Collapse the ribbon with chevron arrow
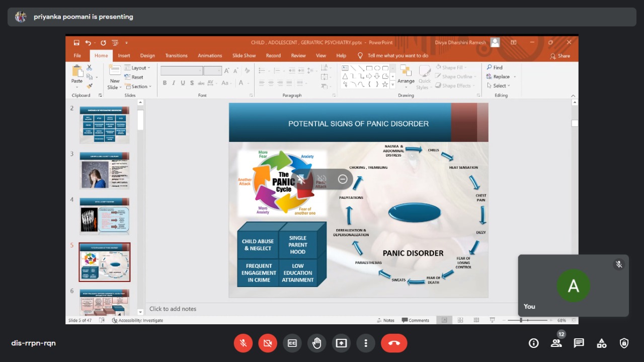 (x=573, y=96)
